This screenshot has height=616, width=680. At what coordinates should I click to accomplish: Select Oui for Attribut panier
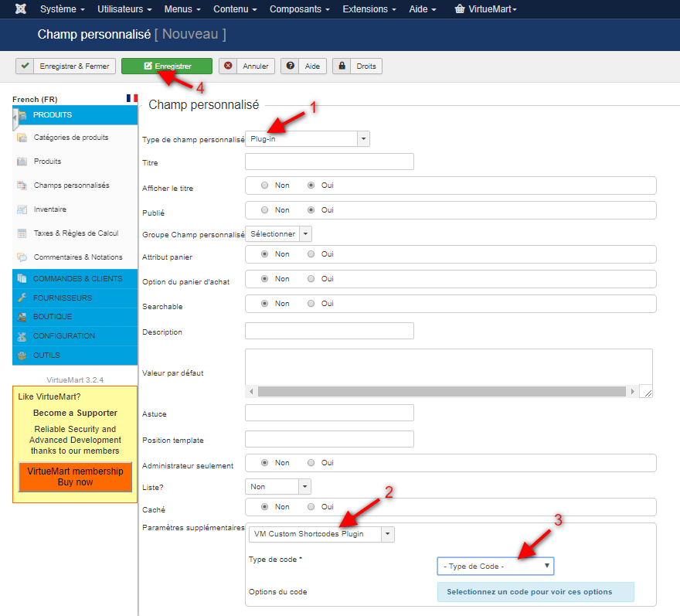311,254
